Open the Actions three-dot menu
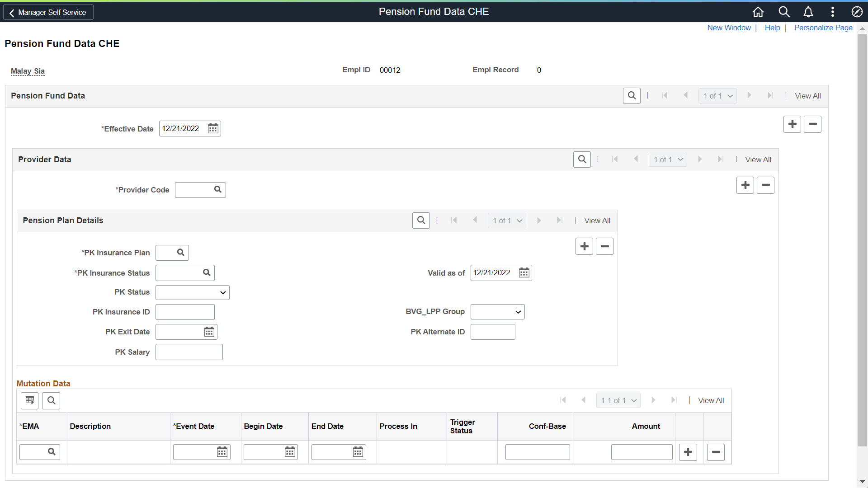The image size is (868, 488). (x=833, y=12)
